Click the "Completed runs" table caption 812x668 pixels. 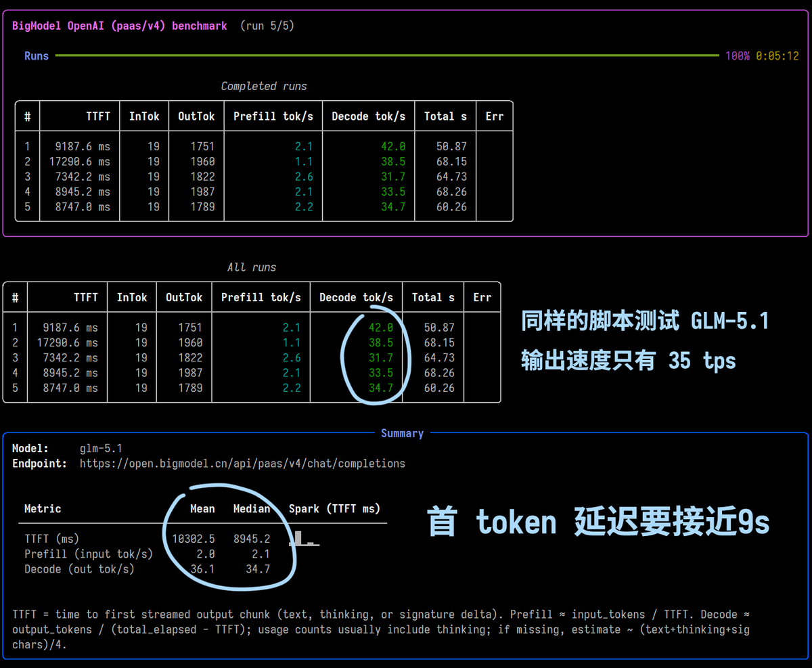[264, 86]
